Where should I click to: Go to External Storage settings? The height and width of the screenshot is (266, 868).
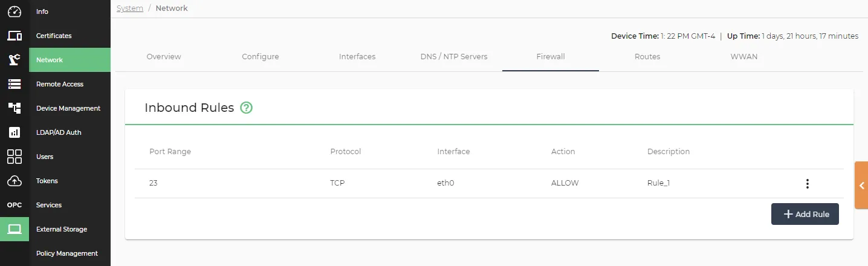pyautogui.click(x=70, y=229)
